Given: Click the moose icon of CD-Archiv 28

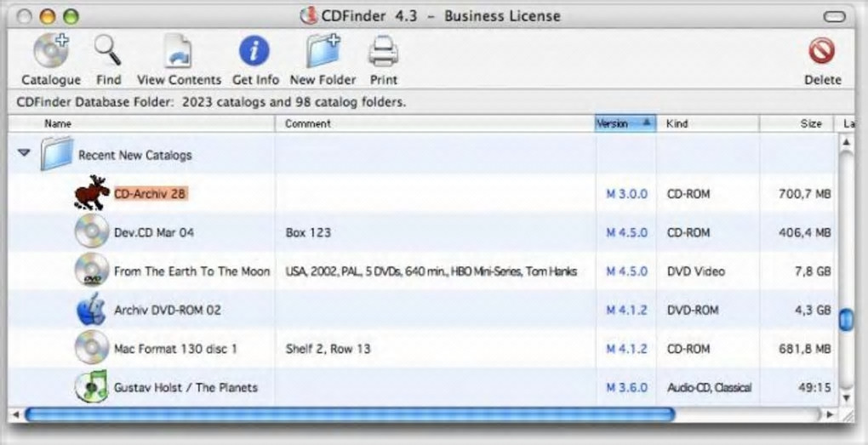Looking at the screenshot, I should pos(91,193).
